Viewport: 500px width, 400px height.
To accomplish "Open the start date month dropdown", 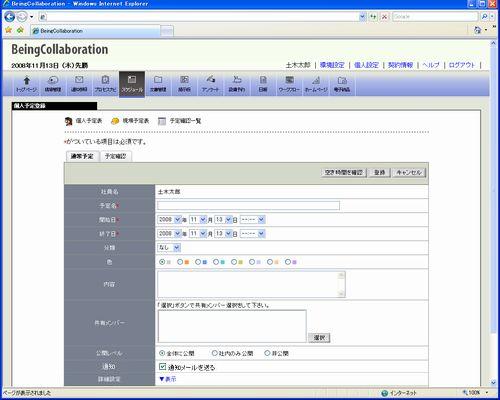I will pos(198,220).
